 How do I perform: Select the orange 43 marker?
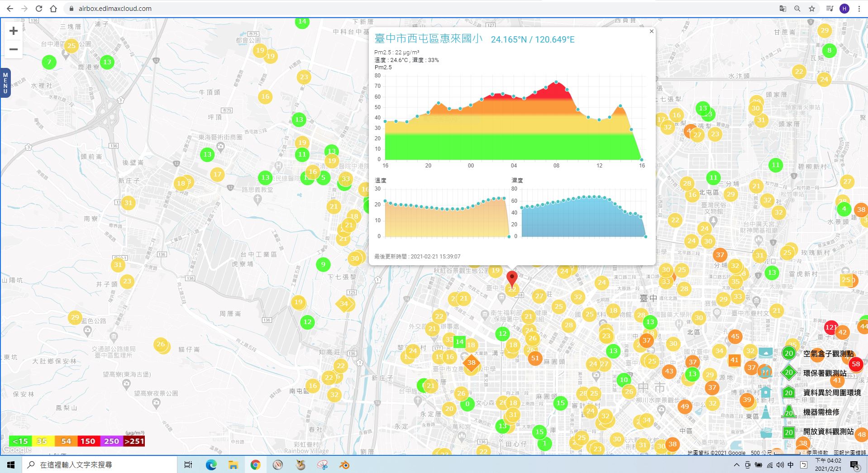tap(669, 371)
